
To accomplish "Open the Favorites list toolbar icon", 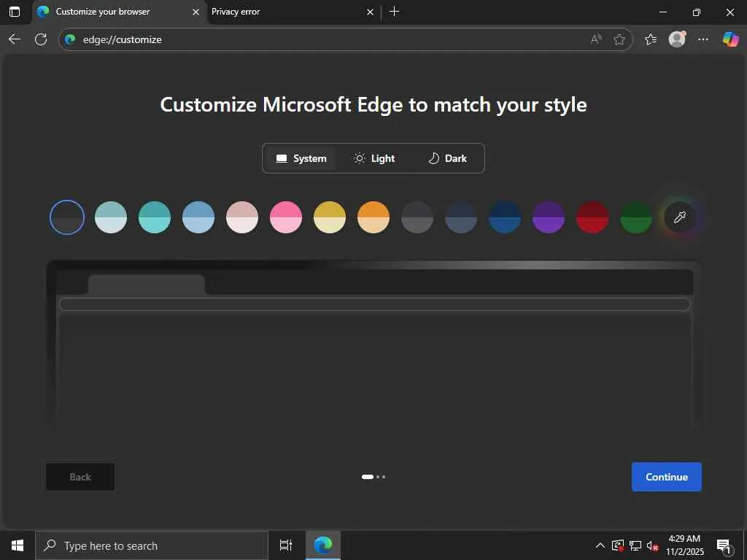I will (651, 39).
